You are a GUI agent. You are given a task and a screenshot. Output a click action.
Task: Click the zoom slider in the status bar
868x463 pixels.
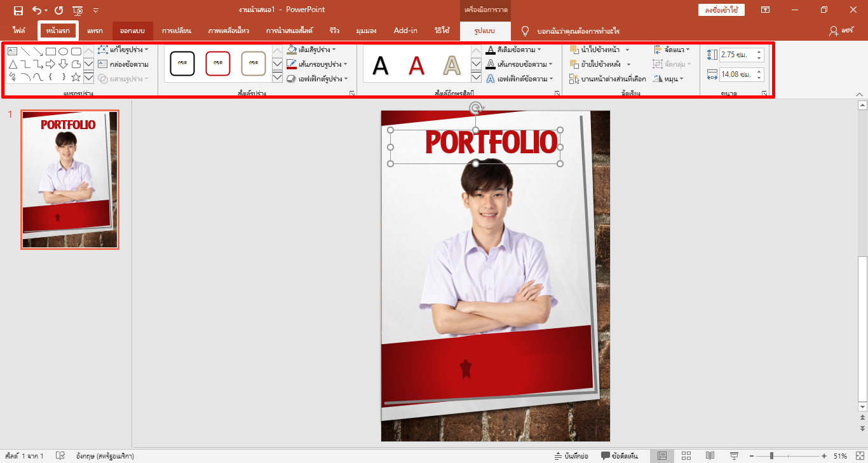771,456
